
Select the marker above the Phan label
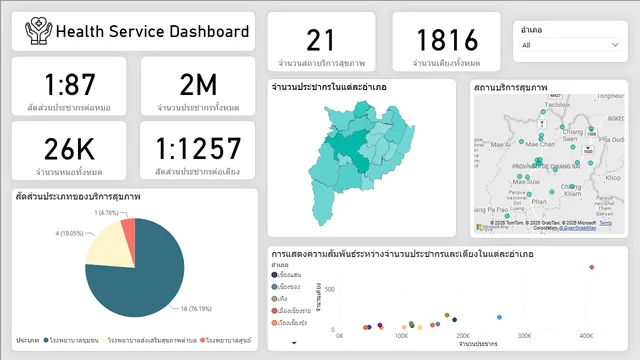(x=529, y=194)
